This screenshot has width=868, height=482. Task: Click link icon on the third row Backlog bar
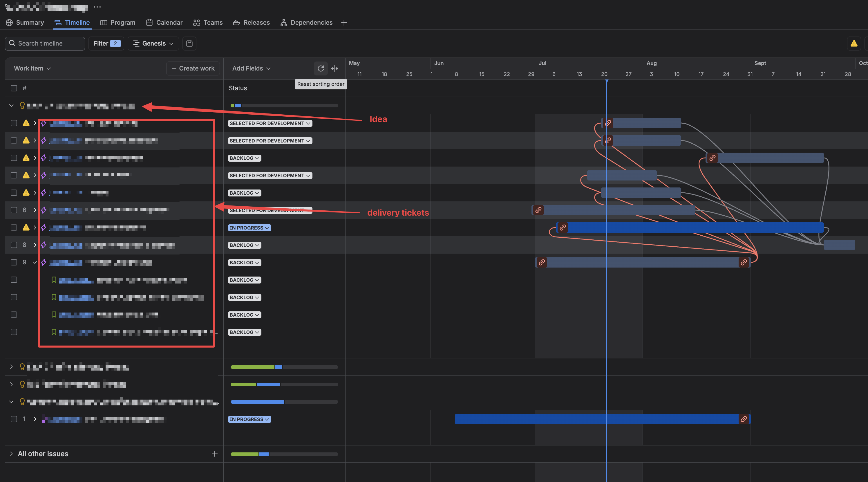coord(712,158)
